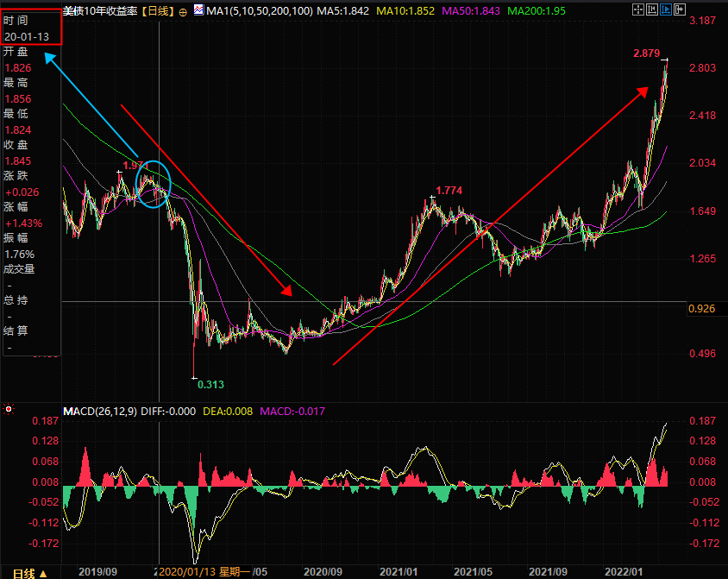This screenshot has width=728, height=579.
Task: Expand the 日线 period selector arrow
Action: [x=43, y=574]
